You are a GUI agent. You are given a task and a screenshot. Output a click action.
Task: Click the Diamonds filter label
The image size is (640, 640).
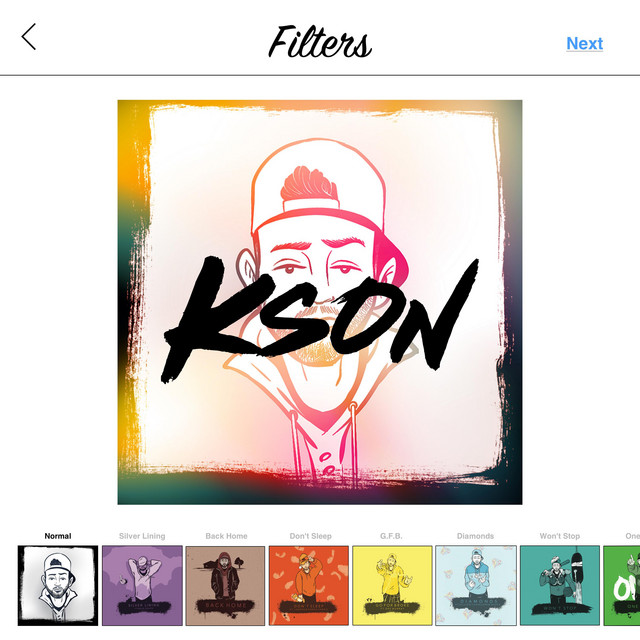476,536
